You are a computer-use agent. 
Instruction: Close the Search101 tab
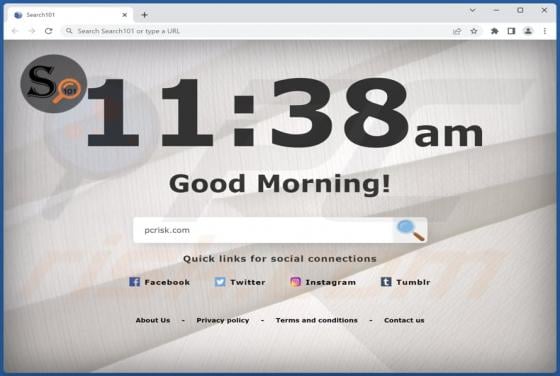pos(125,15)
